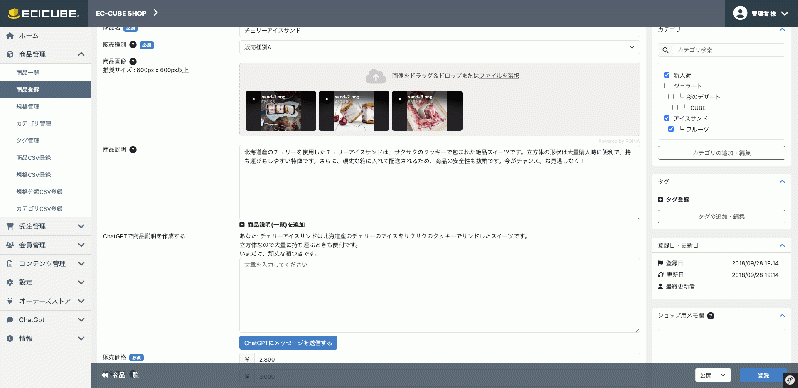The height and width of the screenshot is (388, 798).
Task: Click the ChatGpt speech bubble icon
Action: click(x=10, y=320)
